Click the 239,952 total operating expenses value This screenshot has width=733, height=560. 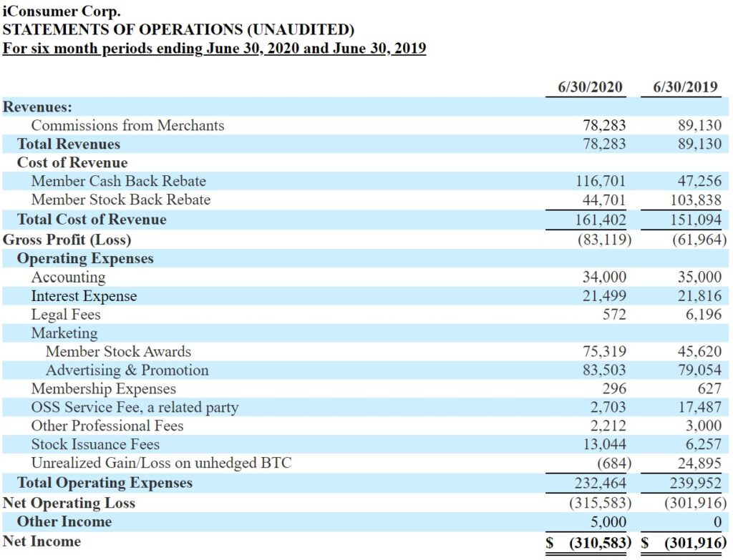696,483
